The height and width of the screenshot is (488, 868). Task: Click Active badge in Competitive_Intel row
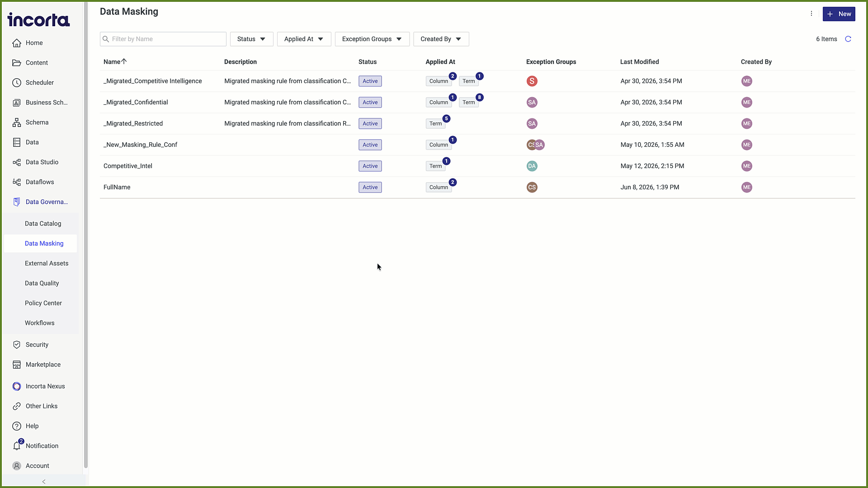click(x=370, y=166)
